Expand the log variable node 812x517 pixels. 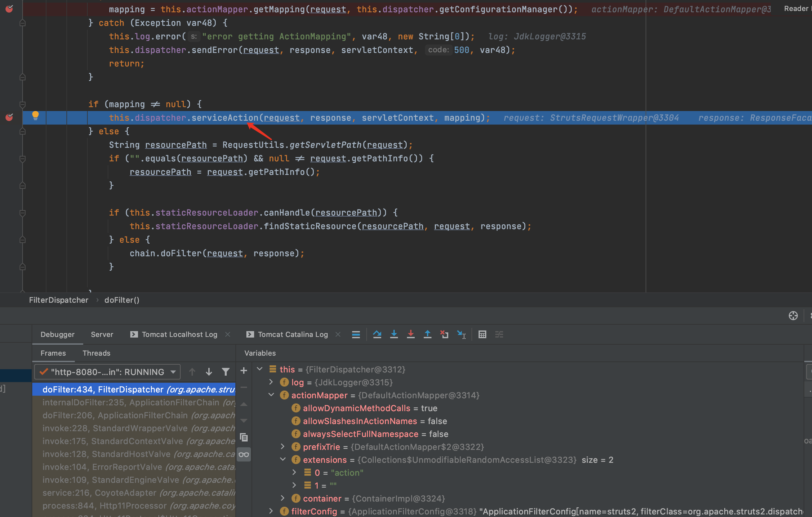tap(271, 382)
